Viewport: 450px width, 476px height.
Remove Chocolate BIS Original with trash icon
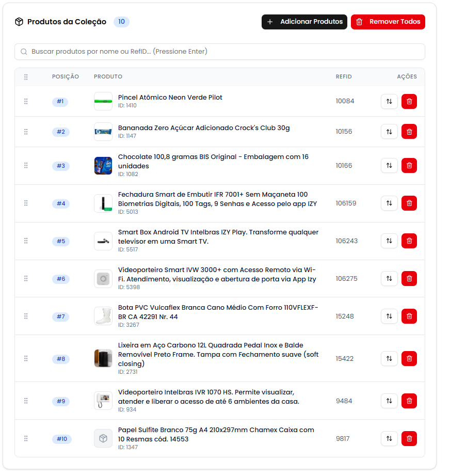[409, 166]
